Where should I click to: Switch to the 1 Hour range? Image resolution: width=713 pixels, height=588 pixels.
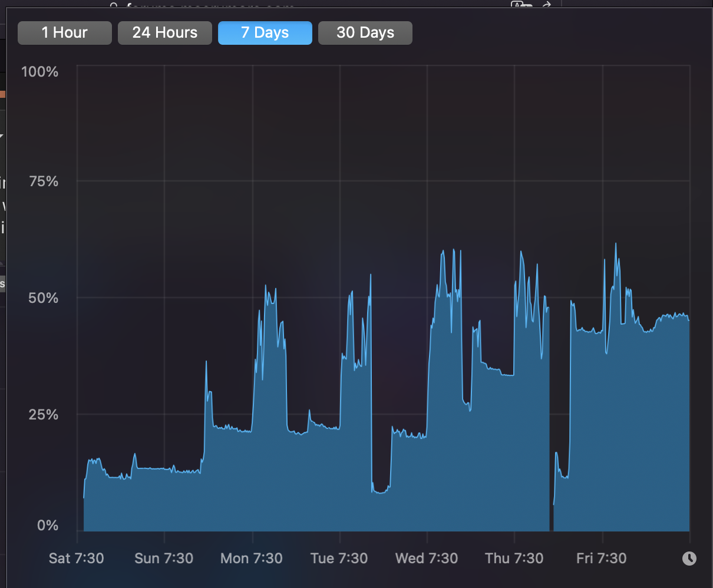65,33
